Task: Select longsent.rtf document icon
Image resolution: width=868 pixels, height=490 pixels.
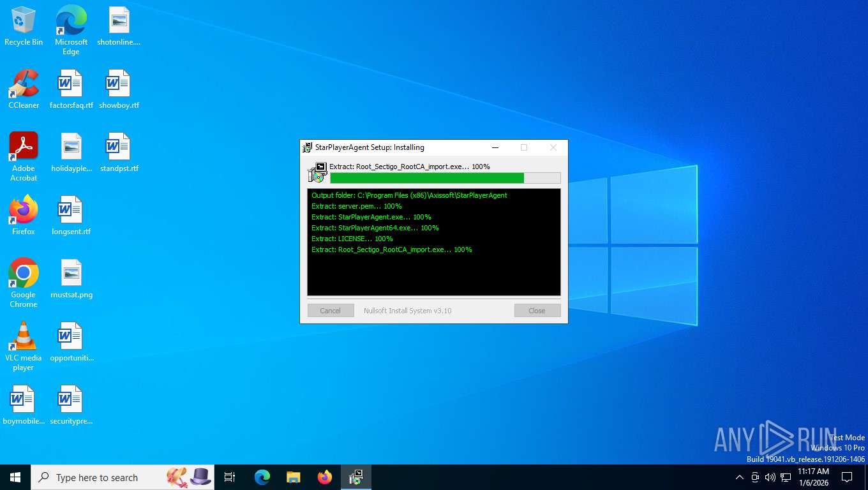Action: (x=71, y=216)
